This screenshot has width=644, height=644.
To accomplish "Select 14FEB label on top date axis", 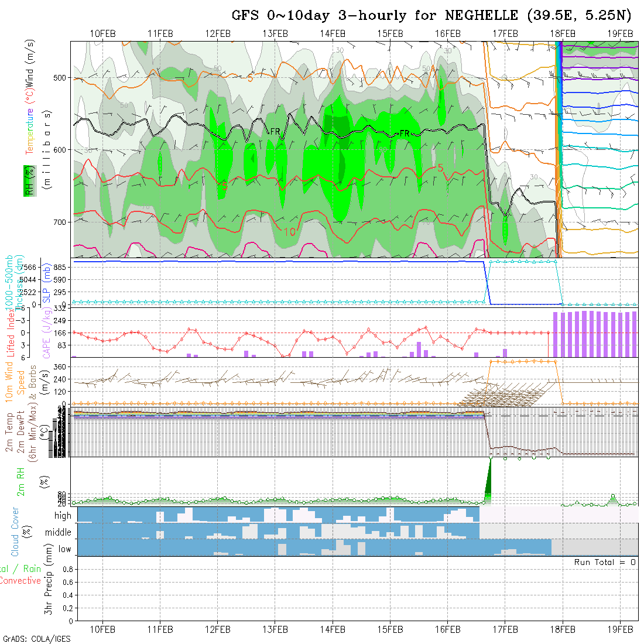I will [333, 34].
